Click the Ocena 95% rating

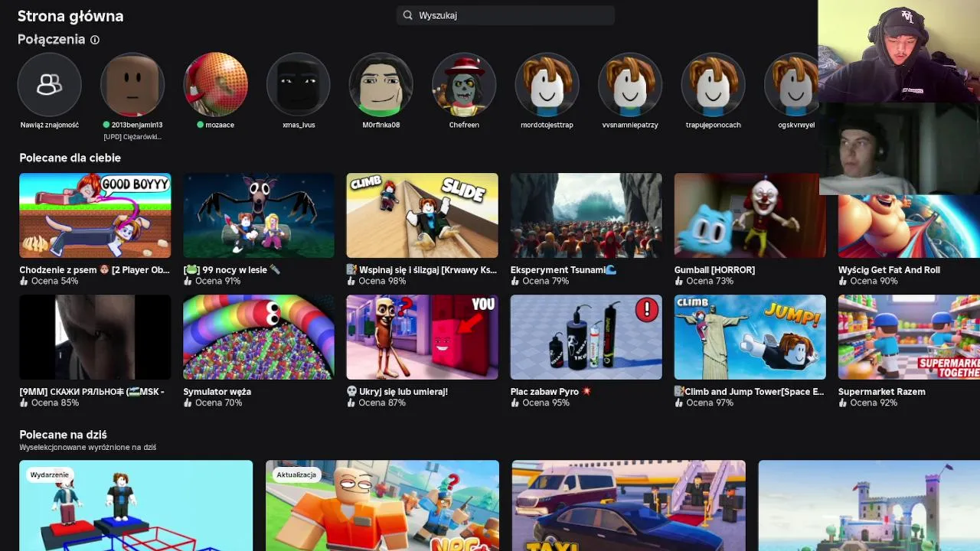[541, 403]
